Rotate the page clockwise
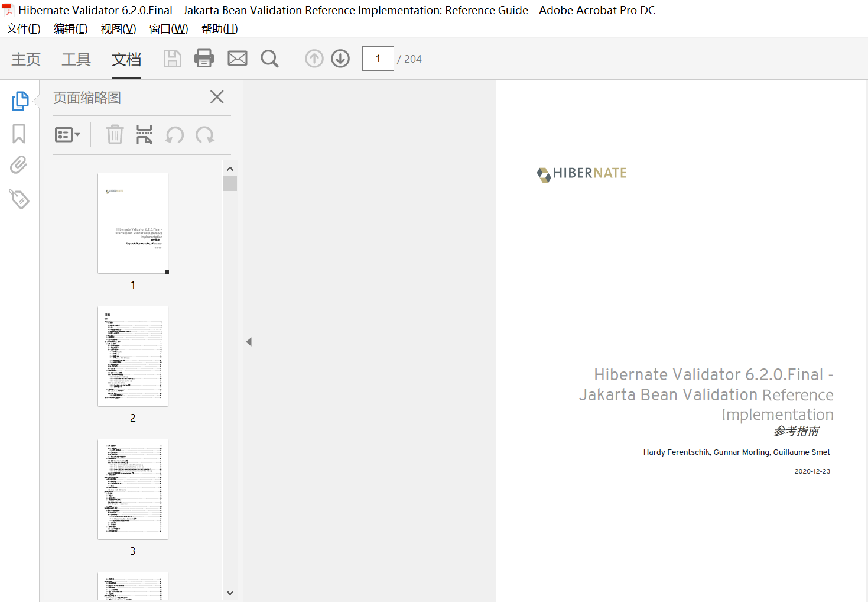 204,135
